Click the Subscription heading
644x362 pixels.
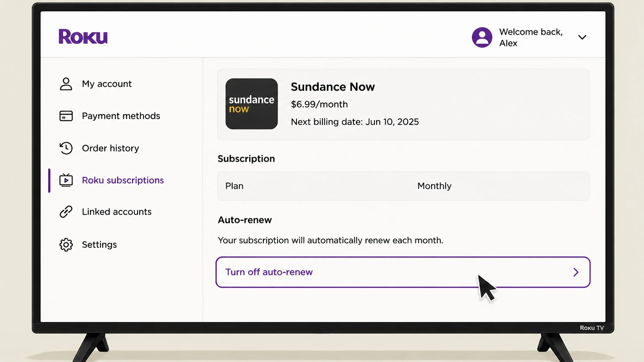pyautogui.click(x=246, y=159)
